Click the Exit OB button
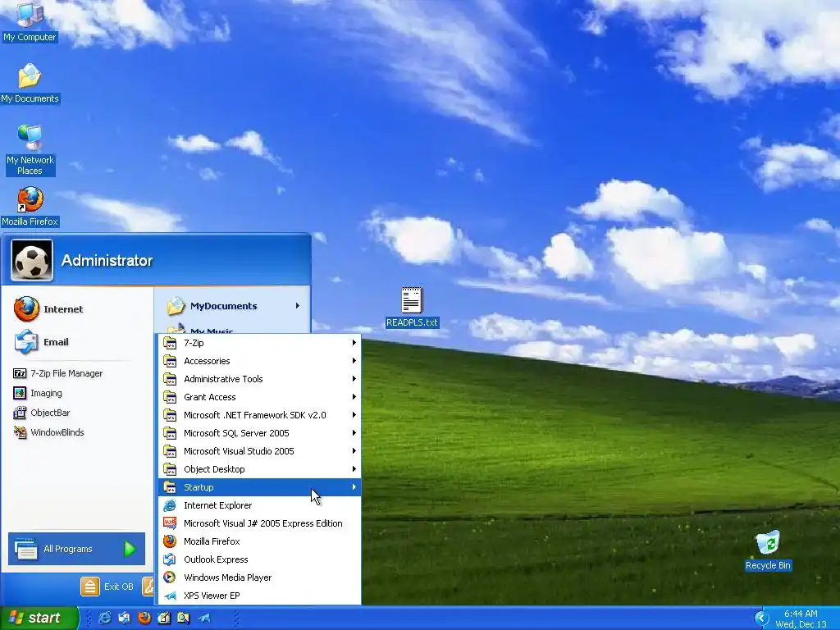This screenshot has width=840, height=630. pyautogui.click(x=107, y=587)
